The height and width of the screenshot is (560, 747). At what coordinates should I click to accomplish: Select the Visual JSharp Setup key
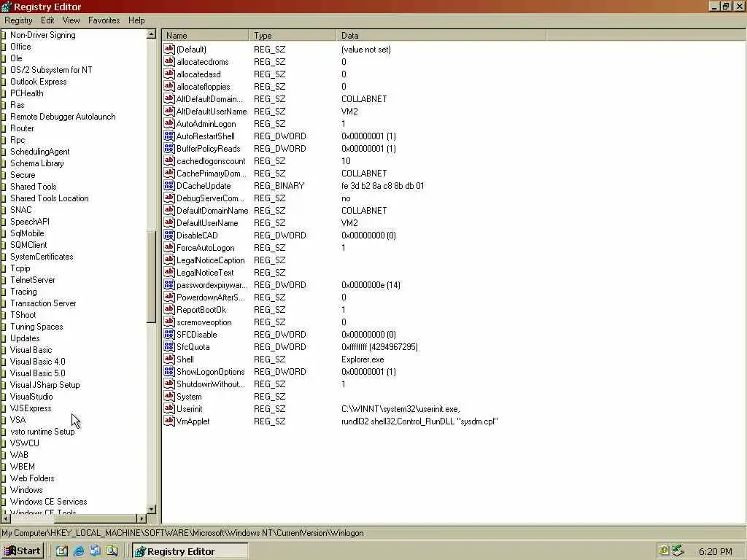pos(45,385)
